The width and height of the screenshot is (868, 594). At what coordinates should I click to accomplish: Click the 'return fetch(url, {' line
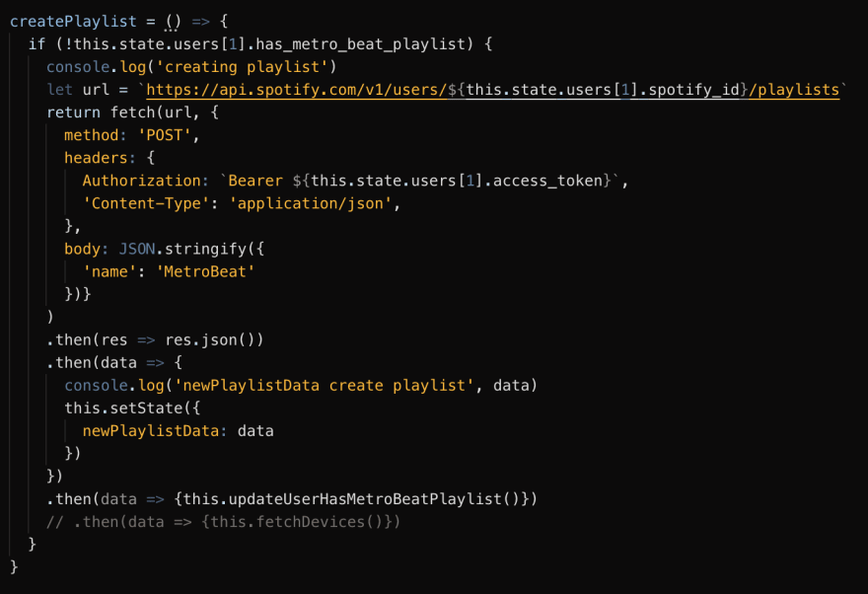133,112
